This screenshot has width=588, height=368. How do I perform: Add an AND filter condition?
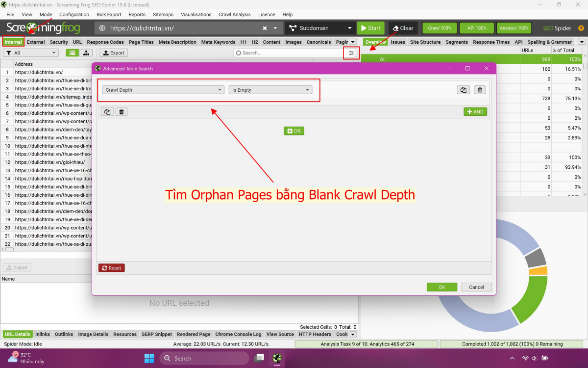tap(474, 111)
